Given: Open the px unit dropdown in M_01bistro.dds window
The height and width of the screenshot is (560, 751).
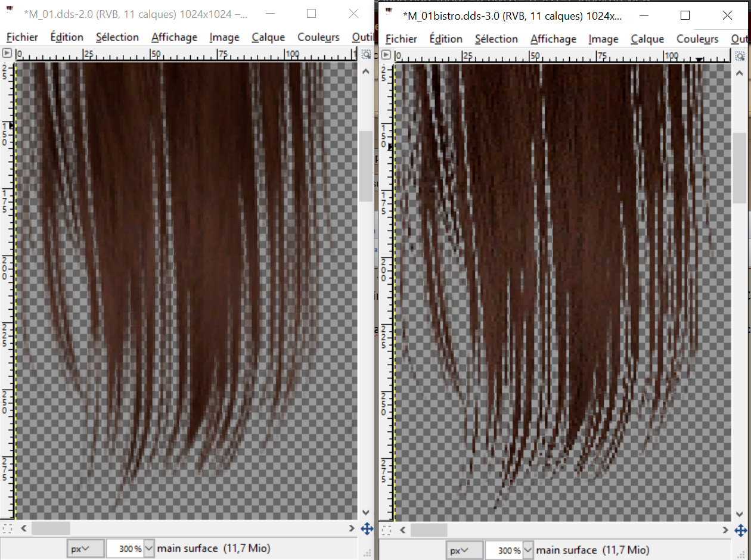Looking at the screenshot, I should (459, 550).
